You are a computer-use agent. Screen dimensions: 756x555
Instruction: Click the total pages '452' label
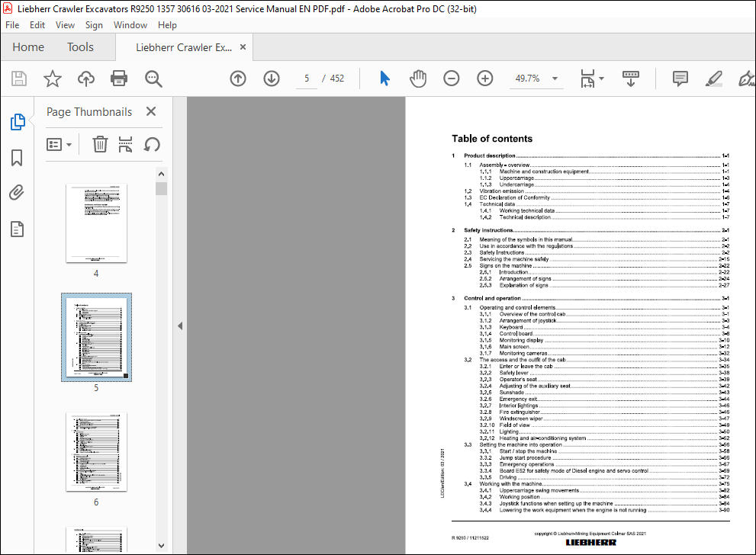[337, 79]
